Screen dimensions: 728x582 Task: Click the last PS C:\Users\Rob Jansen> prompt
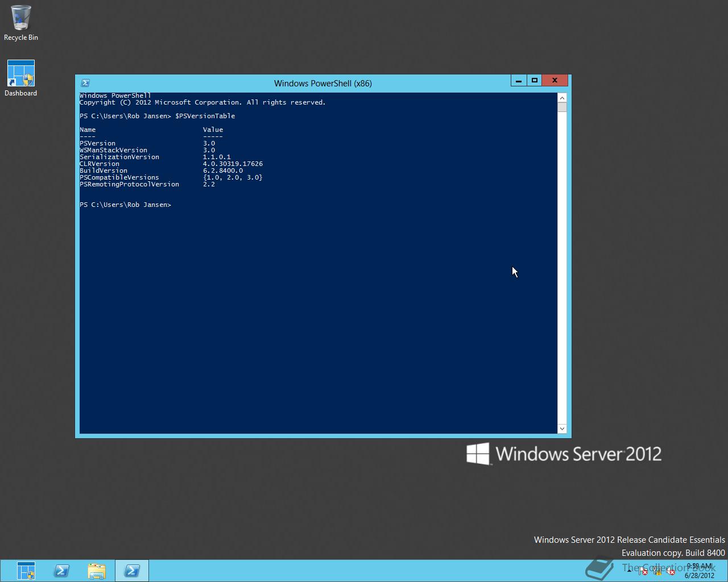125,205
